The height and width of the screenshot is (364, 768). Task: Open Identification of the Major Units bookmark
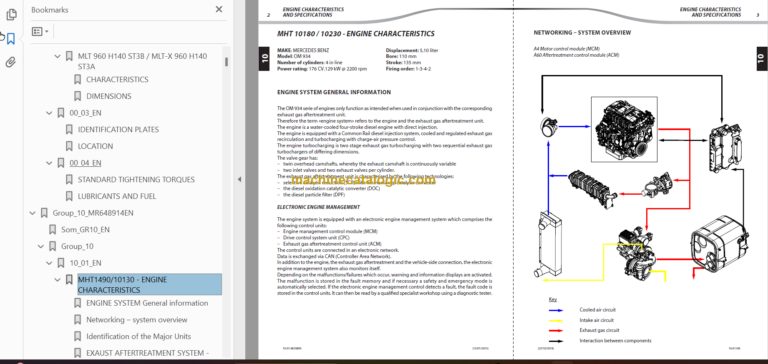point(139,336)
